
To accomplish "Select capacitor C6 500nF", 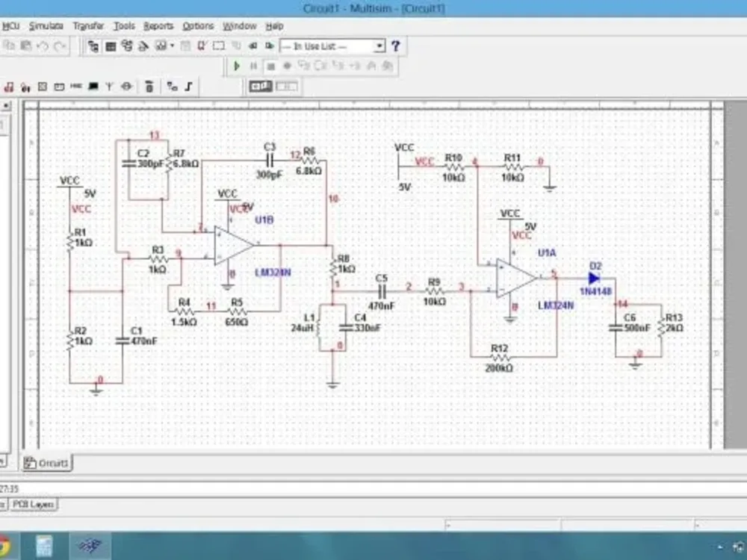I will coord(616,328).
